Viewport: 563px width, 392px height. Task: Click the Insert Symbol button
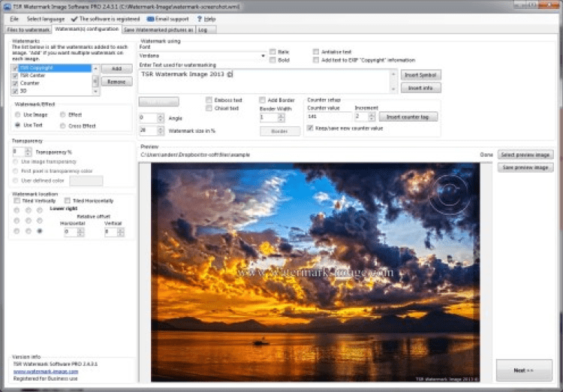pos(421,75)
